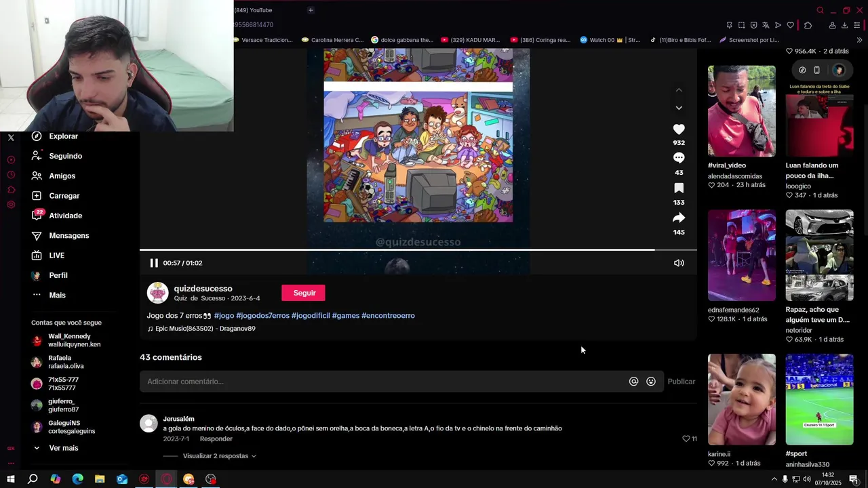Open browser translate icon

[x=766, y=25]
